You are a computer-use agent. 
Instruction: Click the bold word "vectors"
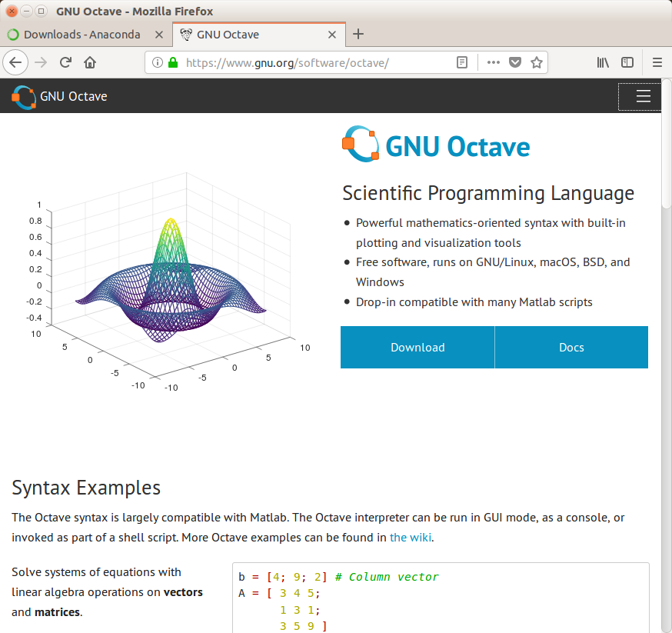point(183,592)
